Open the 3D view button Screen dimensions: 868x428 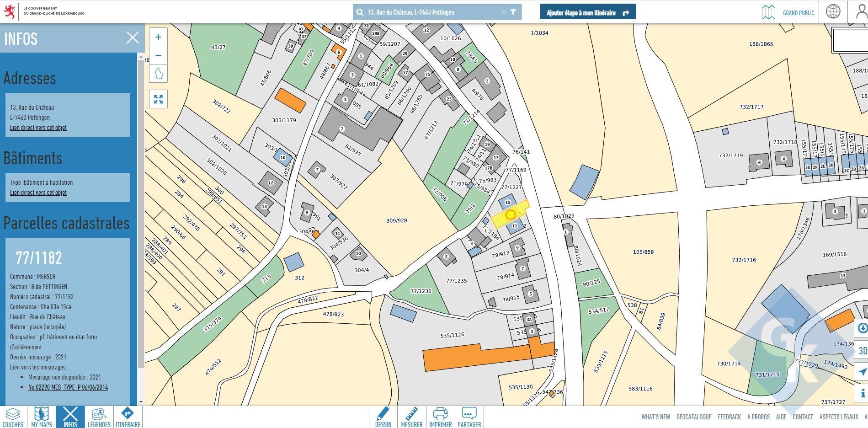[x=862, y=351]
